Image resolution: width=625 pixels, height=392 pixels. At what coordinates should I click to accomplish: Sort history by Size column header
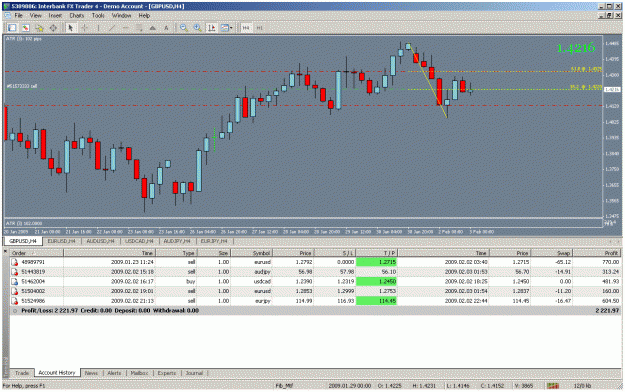coord(214,253)
